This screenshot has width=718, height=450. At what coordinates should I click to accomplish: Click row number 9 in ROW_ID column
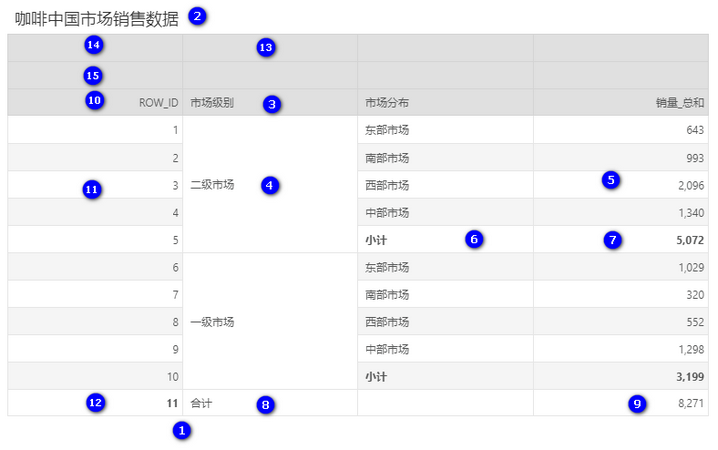tap(175, 349)
